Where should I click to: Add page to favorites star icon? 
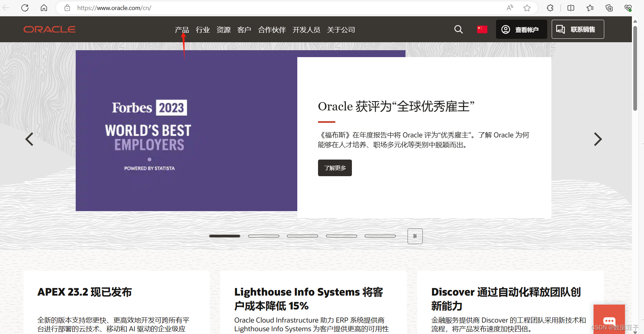527,8
